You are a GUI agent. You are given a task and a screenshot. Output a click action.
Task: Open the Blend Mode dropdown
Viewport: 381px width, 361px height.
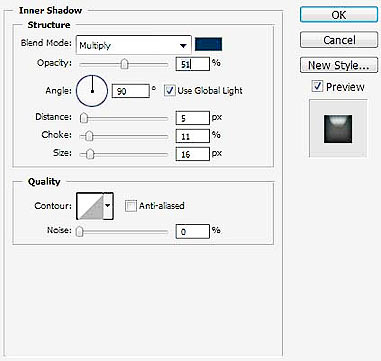tap(134, 45)
